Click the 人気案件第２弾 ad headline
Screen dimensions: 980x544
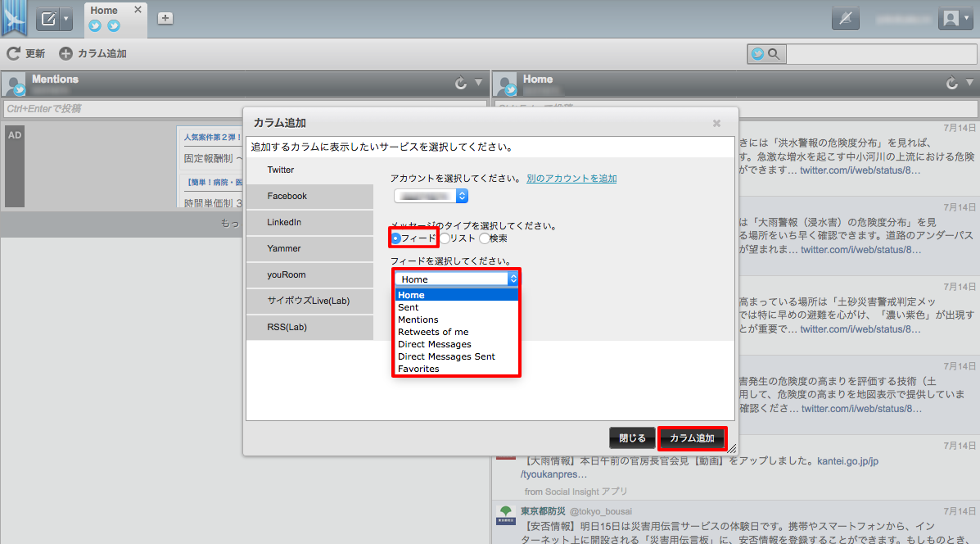[213, 137]
